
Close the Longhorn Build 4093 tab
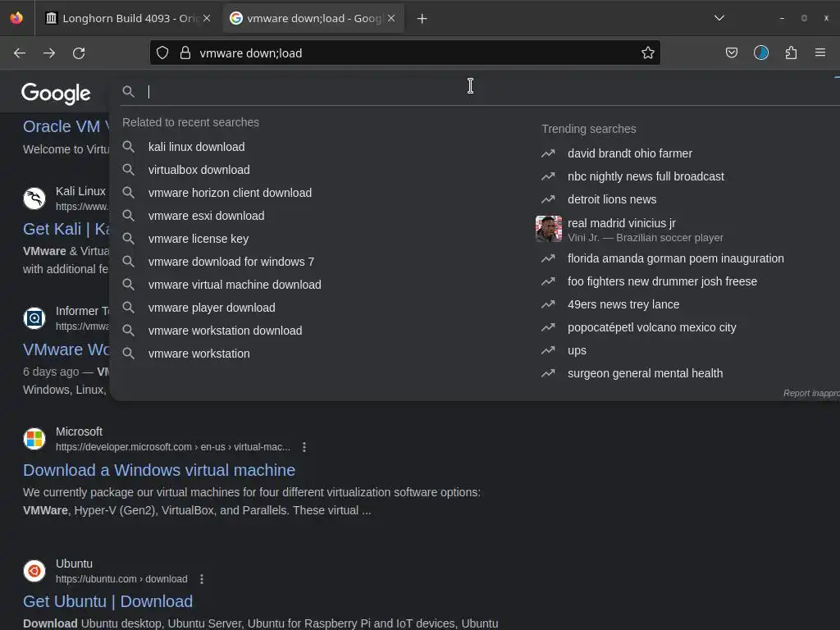(x=207, y=18)
